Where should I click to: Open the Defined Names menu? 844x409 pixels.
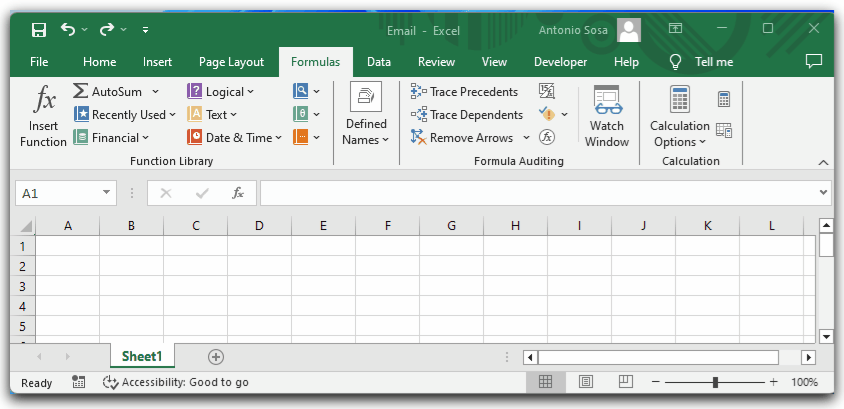[366, 115]
